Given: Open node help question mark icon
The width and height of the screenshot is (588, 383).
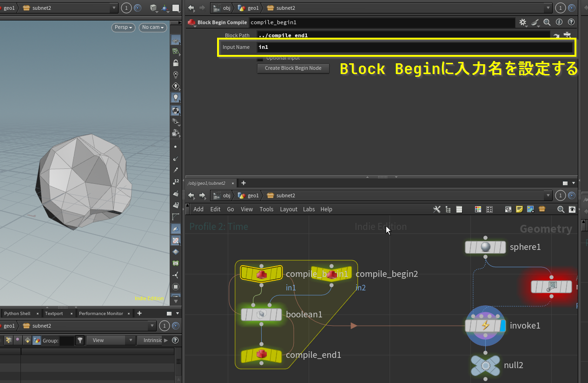Looking at the screenshot, I should [571, 22].
